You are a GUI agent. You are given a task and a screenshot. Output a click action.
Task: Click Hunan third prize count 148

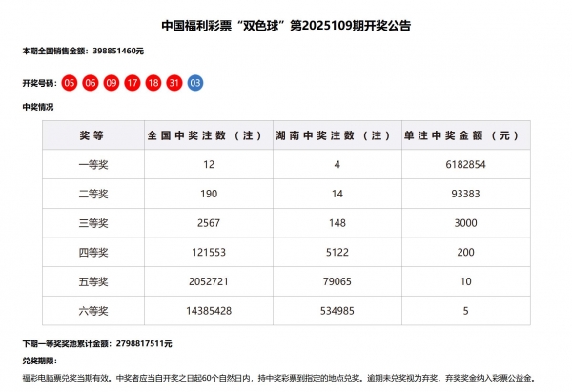[x=337, y=223]
